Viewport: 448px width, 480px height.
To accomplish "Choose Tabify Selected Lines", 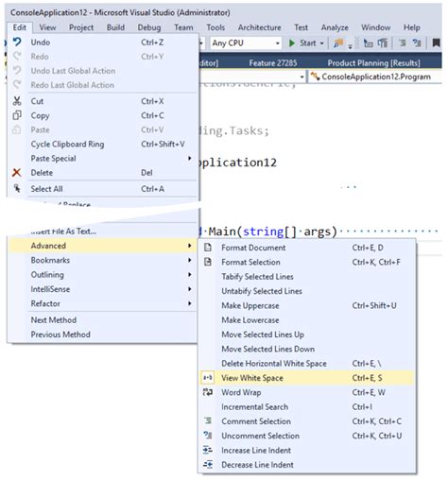I will 306,277.
